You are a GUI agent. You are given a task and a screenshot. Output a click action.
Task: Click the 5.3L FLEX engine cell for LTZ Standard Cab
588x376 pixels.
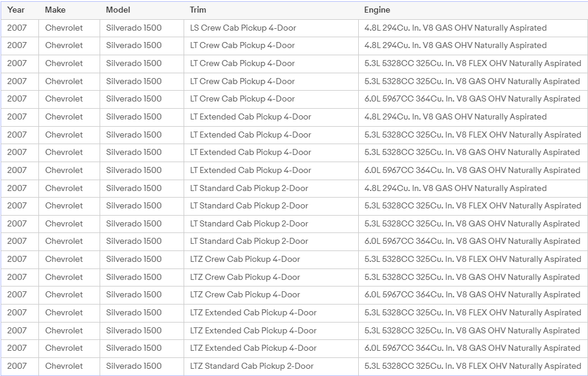point(472,366)
